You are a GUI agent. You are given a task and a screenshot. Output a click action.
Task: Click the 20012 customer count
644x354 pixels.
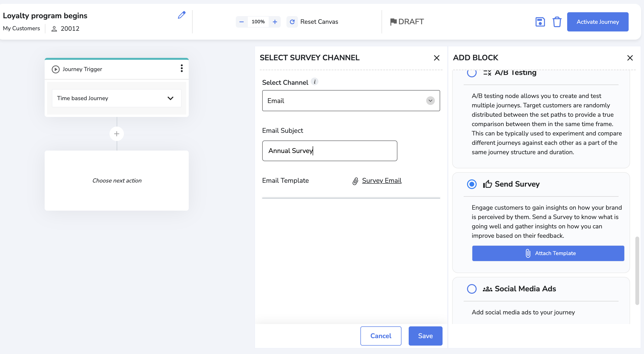[x=70, y=29]
